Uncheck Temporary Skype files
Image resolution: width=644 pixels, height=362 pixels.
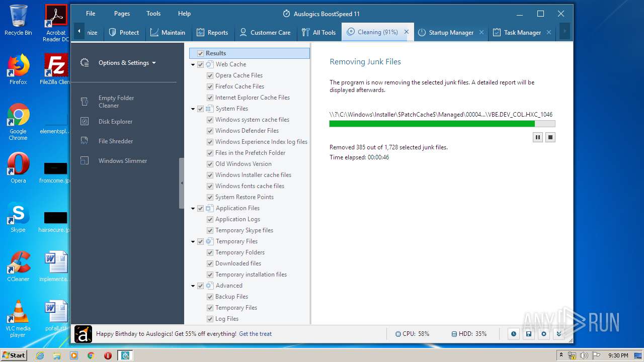coord(210,230)
